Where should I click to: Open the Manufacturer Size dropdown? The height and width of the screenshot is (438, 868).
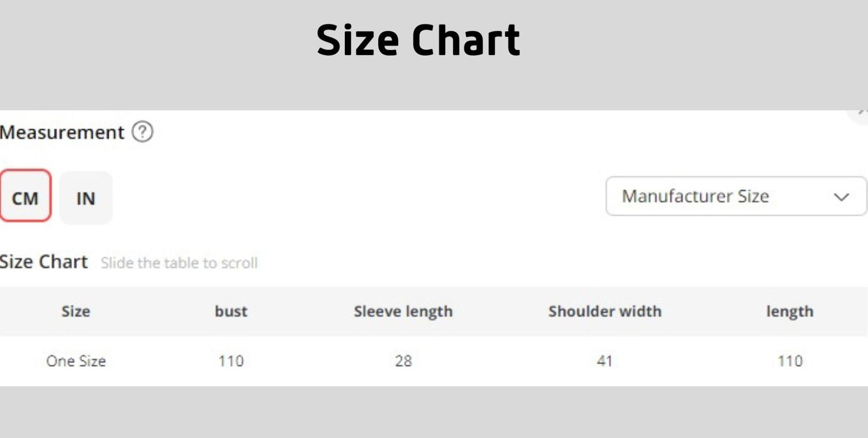click(736, 196)
